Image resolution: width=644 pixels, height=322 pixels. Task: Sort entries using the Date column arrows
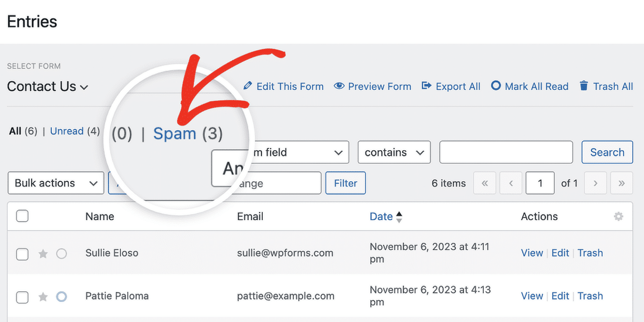(x=398, y=216)
